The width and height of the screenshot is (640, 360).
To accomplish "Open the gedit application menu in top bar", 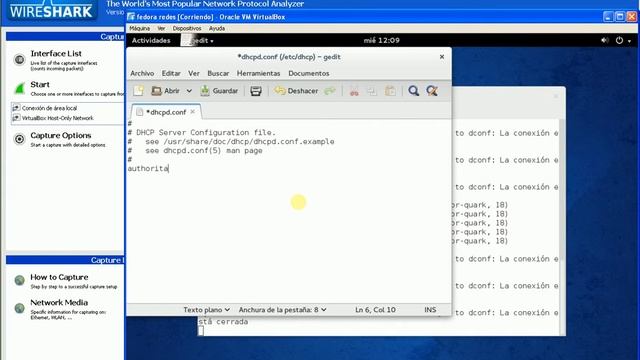I will 198,40.
